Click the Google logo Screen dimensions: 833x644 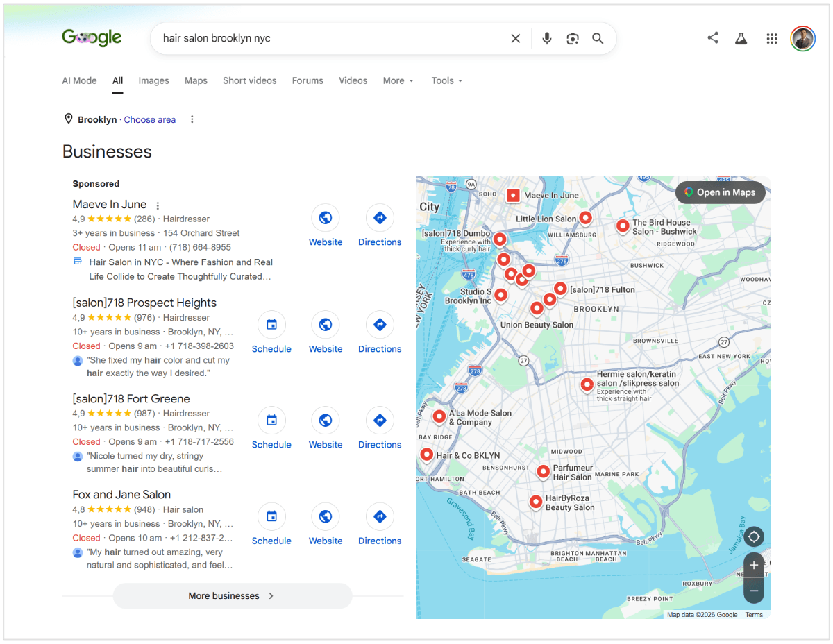(x=92, y=37)
